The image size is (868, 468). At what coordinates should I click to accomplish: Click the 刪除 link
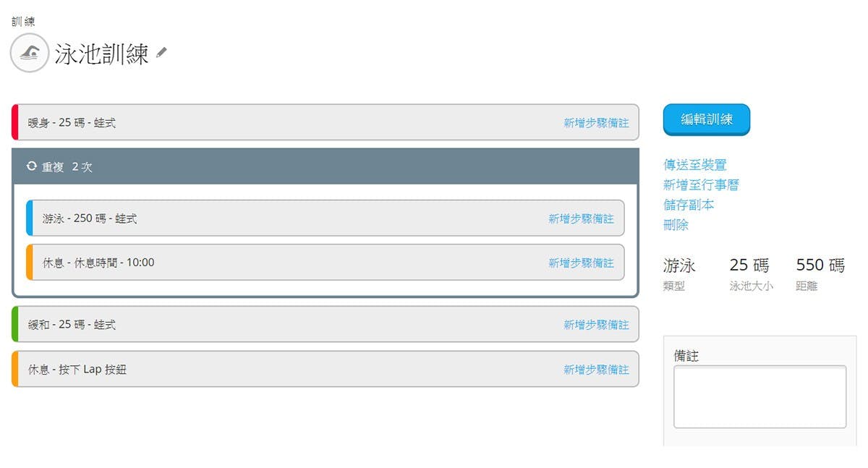click(676, 225)
